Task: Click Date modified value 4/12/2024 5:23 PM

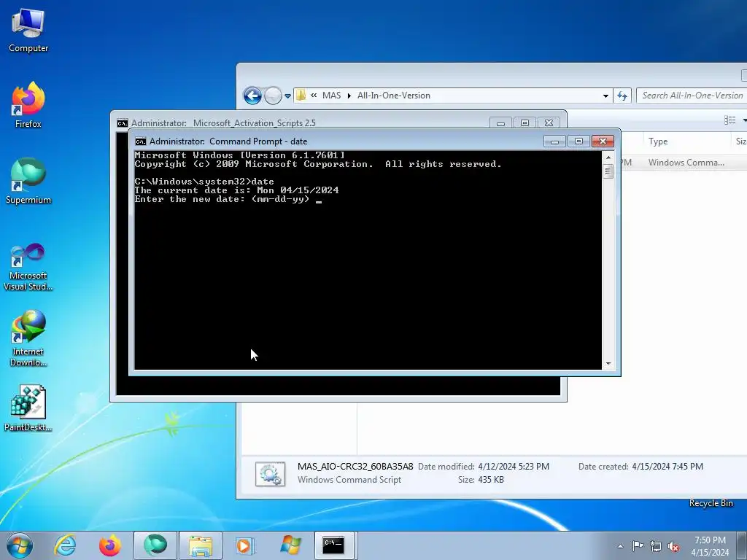Action: 514,467
